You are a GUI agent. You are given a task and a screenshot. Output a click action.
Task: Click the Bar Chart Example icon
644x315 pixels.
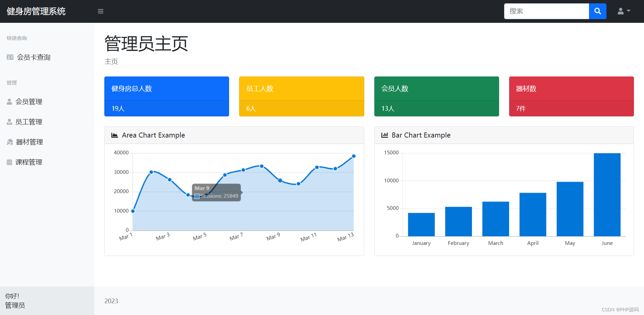(x=385, y=135)
